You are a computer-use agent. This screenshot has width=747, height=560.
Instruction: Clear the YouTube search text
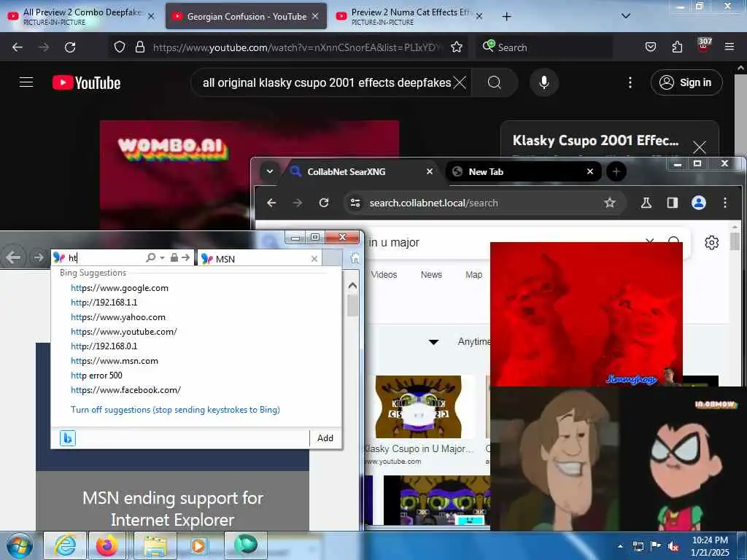pos(460,82)
